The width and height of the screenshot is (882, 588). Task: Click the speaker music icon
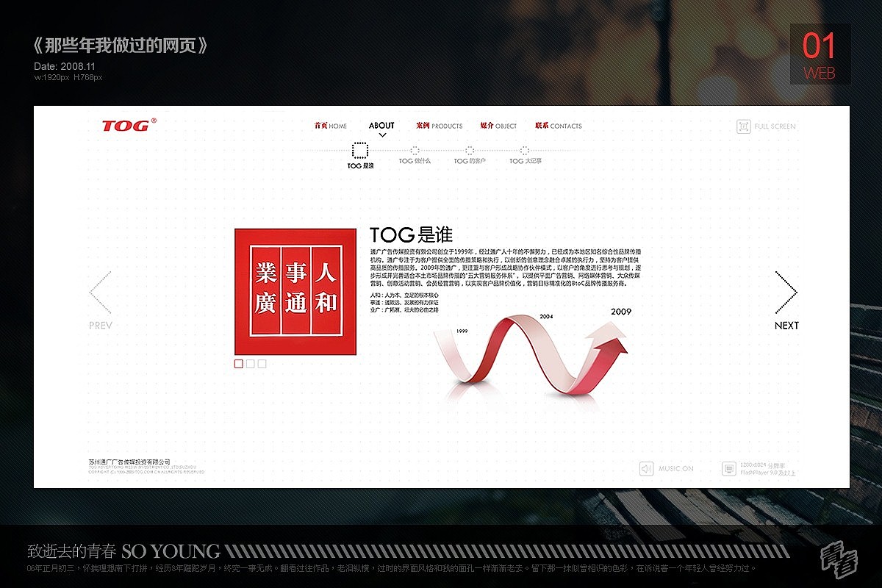[646, 468]
